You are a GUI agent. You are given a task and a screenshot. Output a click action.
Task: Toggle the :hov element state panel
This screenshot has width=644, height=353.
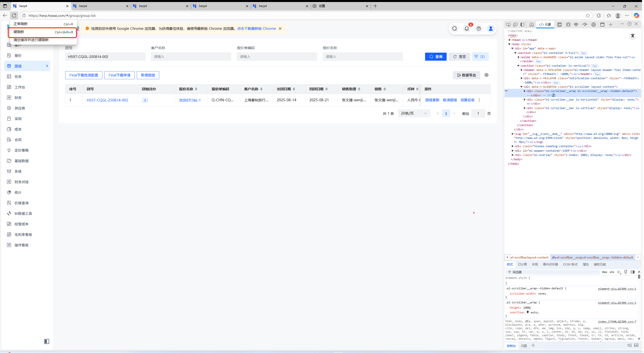[x=604, y=272]
